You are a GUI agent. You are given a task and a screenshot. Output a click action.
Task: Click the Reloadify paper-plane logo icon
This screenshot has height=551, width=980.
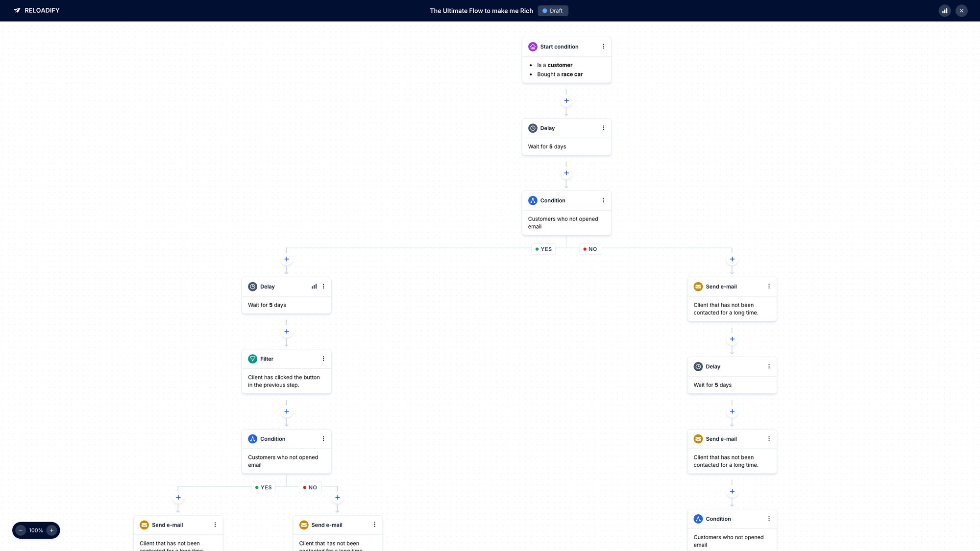click(18, 10)
